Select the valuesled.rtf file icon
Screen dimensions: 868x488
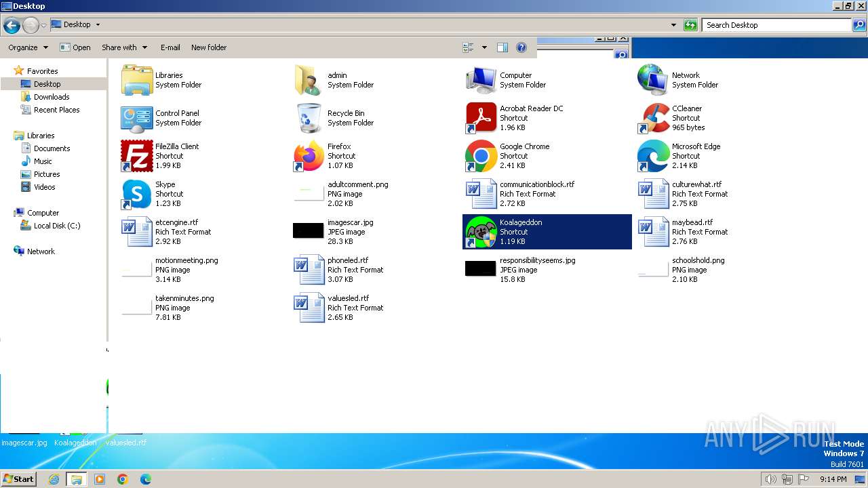[x=309, y=308]
